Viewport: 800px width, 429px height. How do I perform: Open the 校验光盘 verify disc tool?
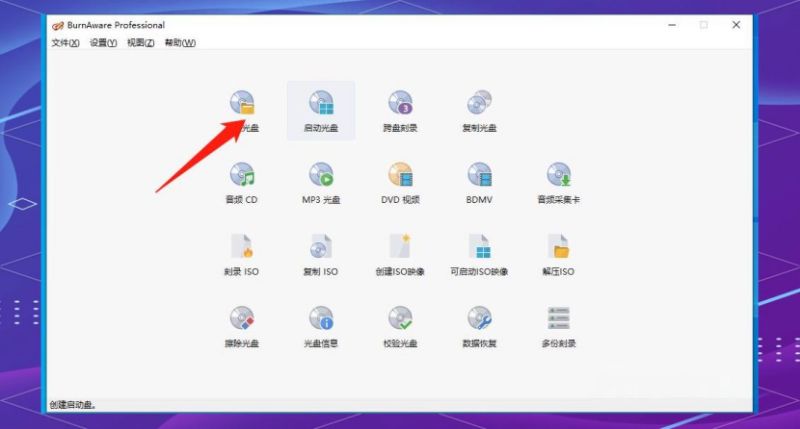pyautogui.click(x=400, y=326)
